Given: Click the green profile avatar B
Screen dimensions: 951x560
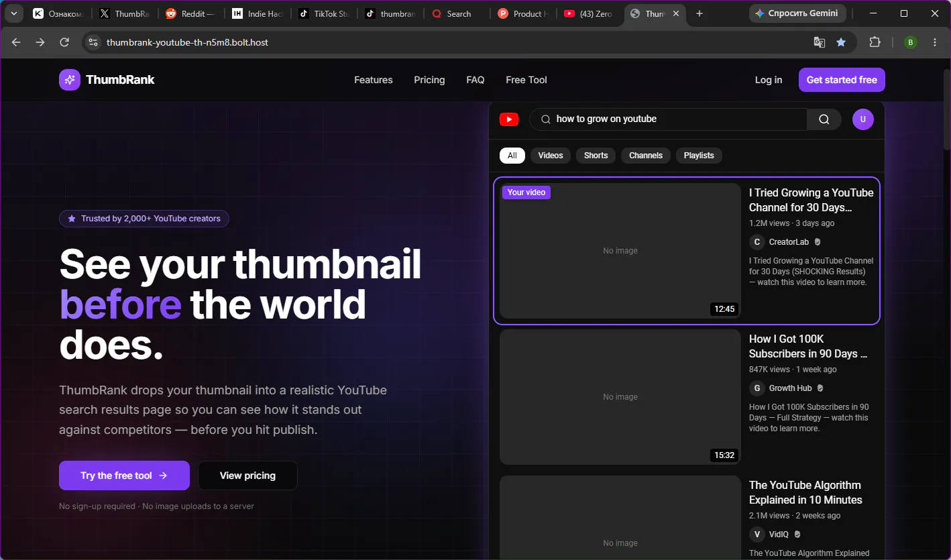Looking at the screenshot, I should point(910,42).
